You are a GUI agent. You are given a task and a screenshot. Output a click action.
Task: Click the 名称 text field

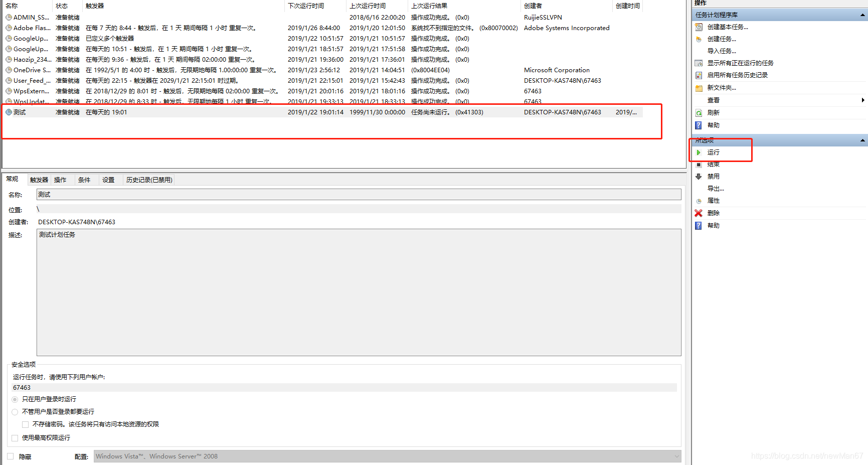coord(359,195)
